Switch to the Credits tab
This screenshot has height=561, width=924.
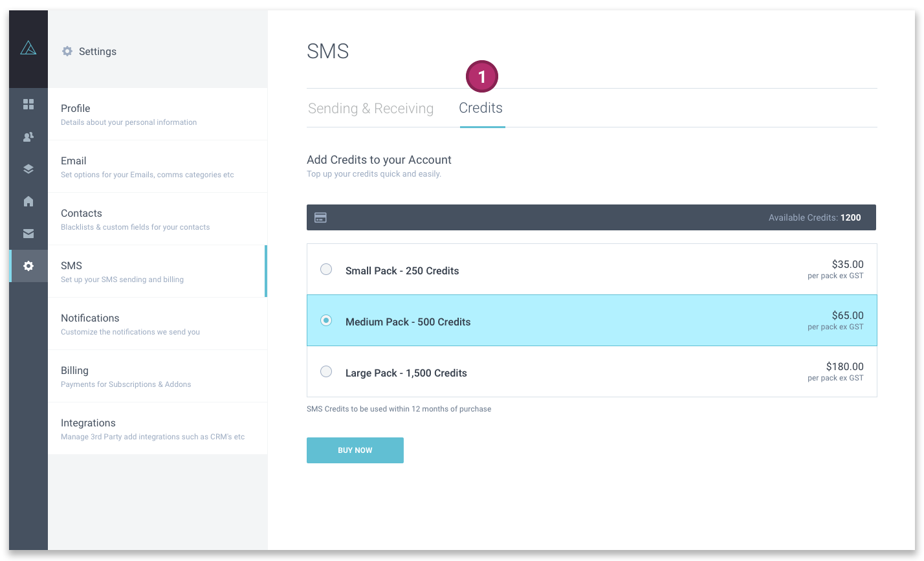coord(481,108)
